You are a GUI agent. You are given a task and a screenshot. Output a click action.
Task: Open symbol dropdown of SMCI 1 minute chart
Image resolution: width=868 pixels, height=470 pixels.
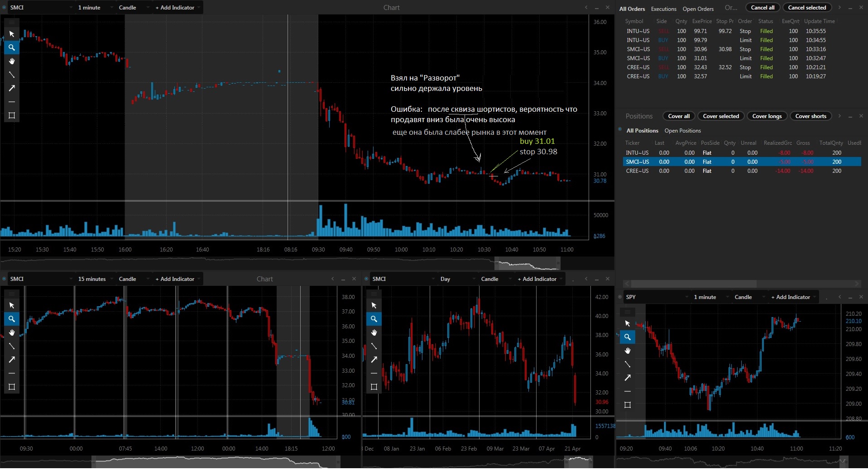(x=42, y=7)
